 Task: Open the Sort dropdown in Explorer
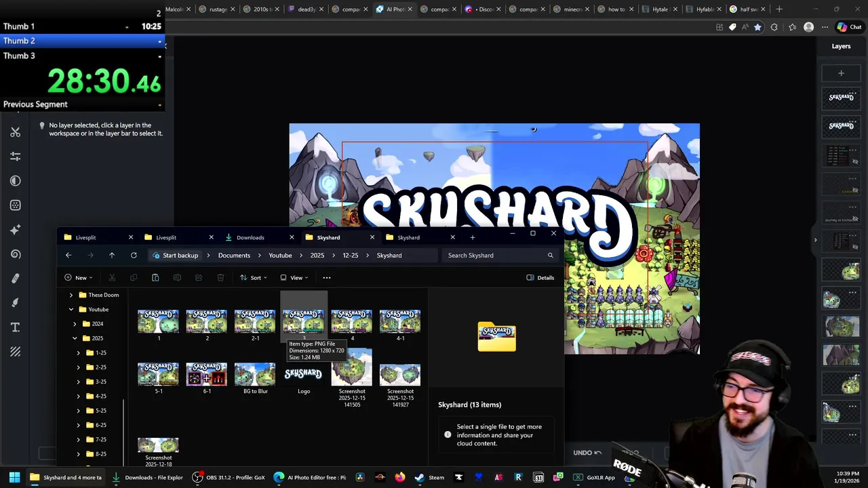(253, 277)
